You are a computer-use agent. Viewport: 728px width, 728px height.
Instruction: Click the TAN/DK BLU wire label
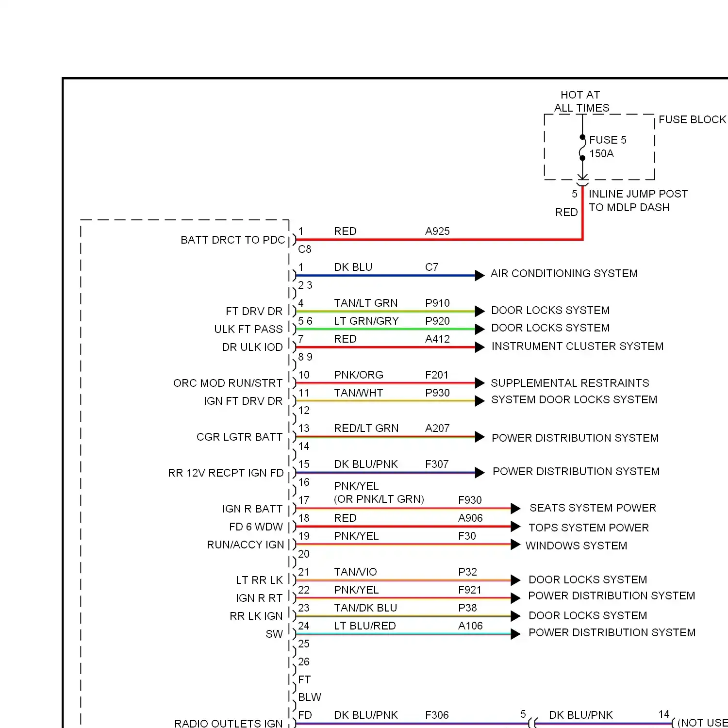[365, 608]
